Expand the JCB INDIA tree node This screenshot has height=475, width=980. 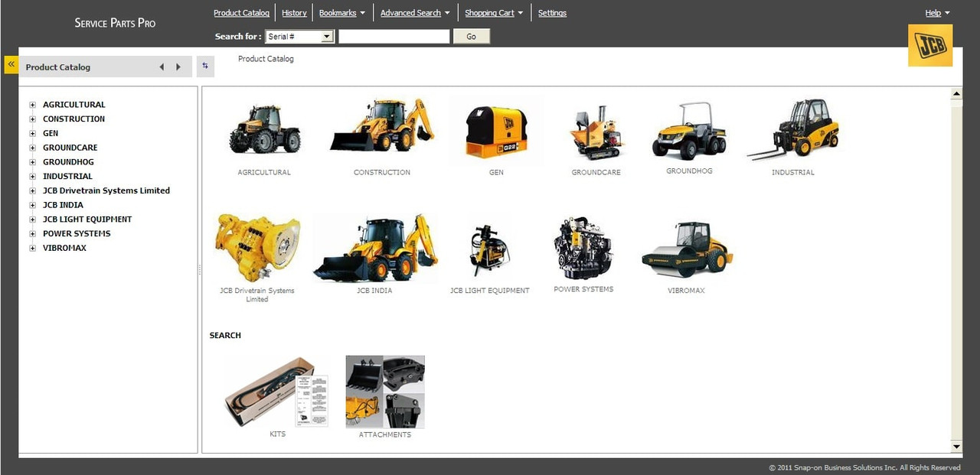coord(32,205)
